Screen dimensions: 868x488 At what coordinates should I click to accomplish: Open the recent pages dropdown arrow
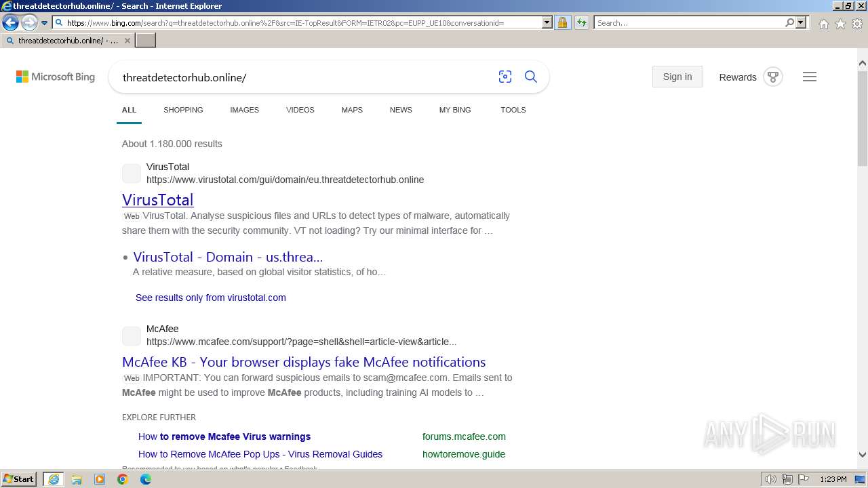click(x=44, y=23)
